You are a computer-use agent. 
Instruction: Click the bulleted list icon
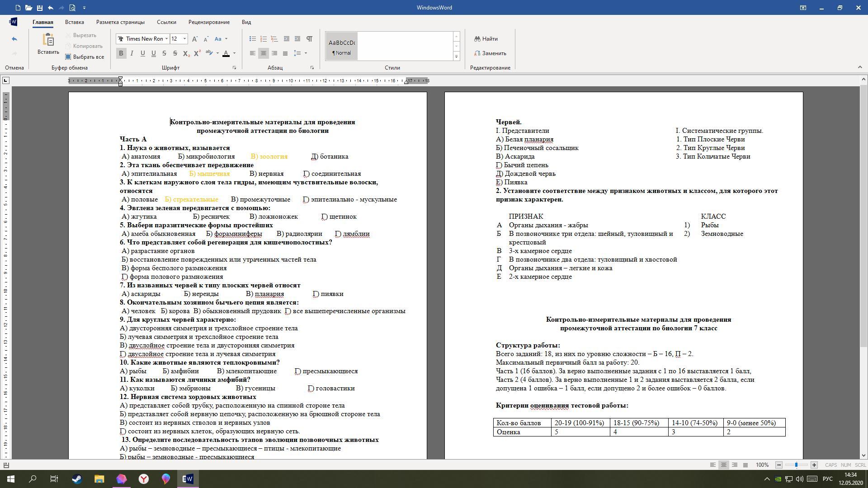pos(253,39)
